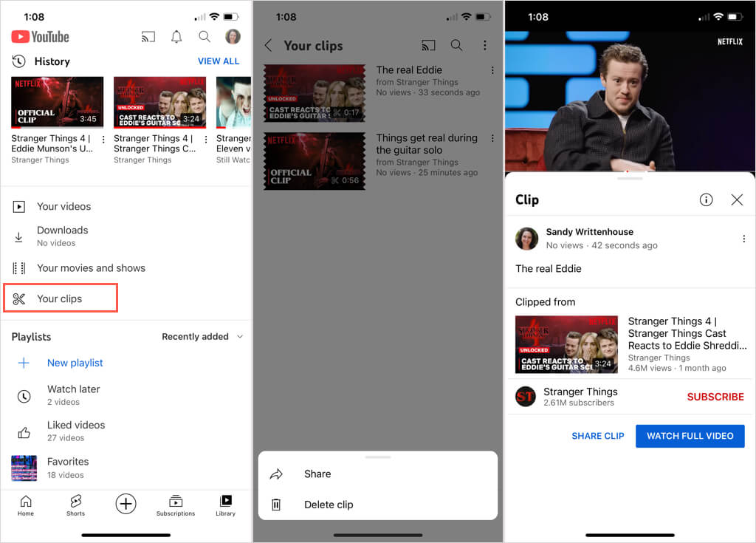This screenshot has width=756, height=543.
Task: Show clip info via the info icon
Action: coord(706,200)
